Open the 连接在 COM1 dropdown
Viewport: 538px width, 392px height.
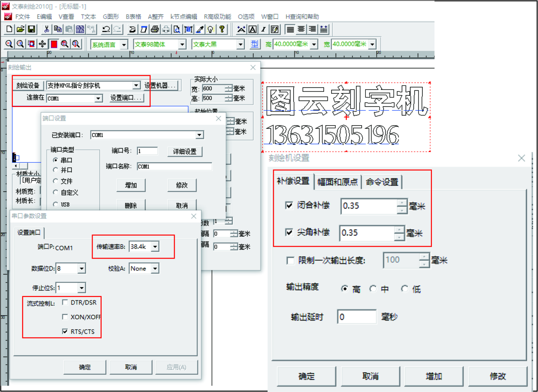(x=98, y=98)
